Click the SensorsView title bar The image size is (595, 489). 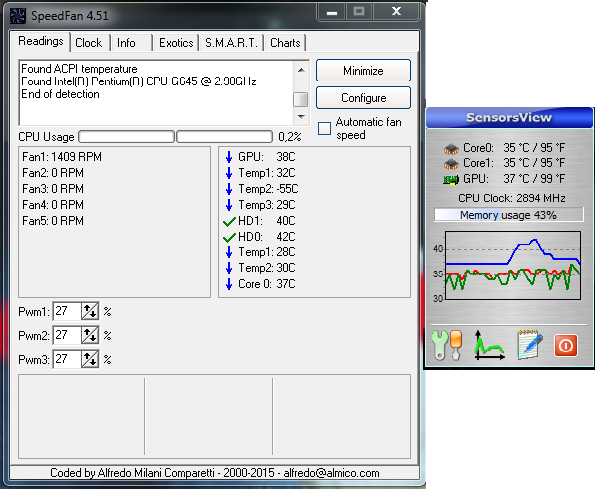tap(509, 118)
